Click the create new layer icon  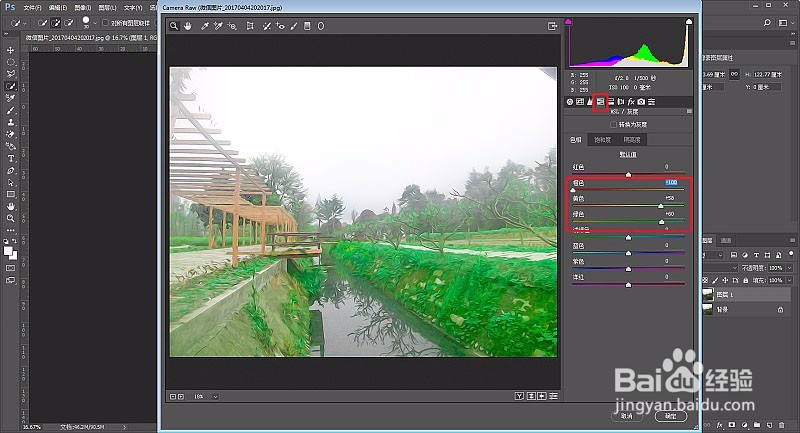pos(769,425)
